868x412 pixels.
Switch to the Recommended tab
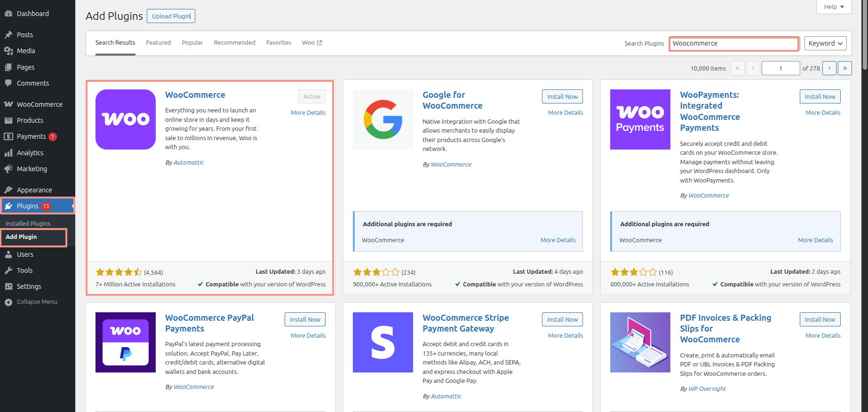(x=235, y=43)
